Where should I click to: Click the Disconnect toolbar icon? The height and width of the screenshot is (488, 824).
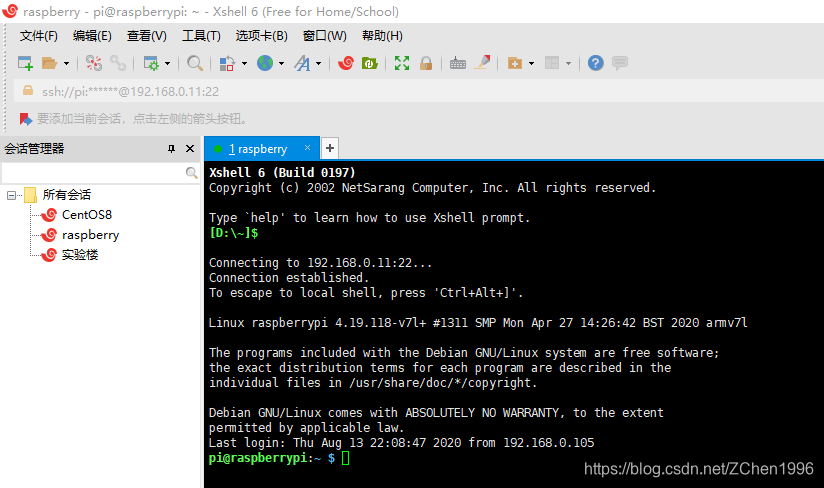point(94,63)
